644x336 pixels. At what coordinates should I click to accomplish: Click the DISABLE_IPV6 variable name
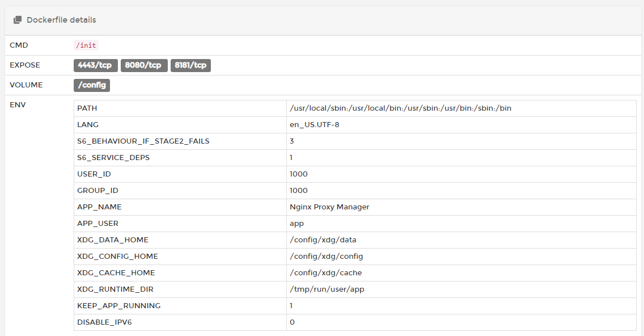104,322
